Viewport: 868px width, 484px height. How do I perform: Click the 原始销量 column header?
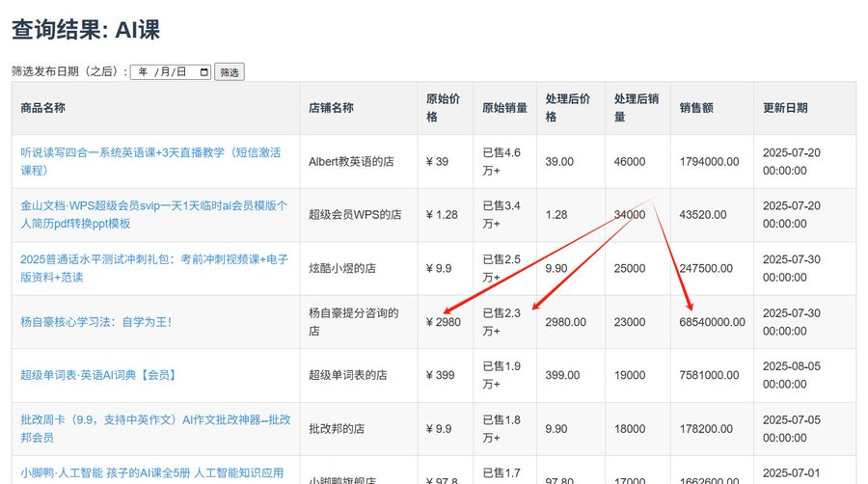point(504,108)
